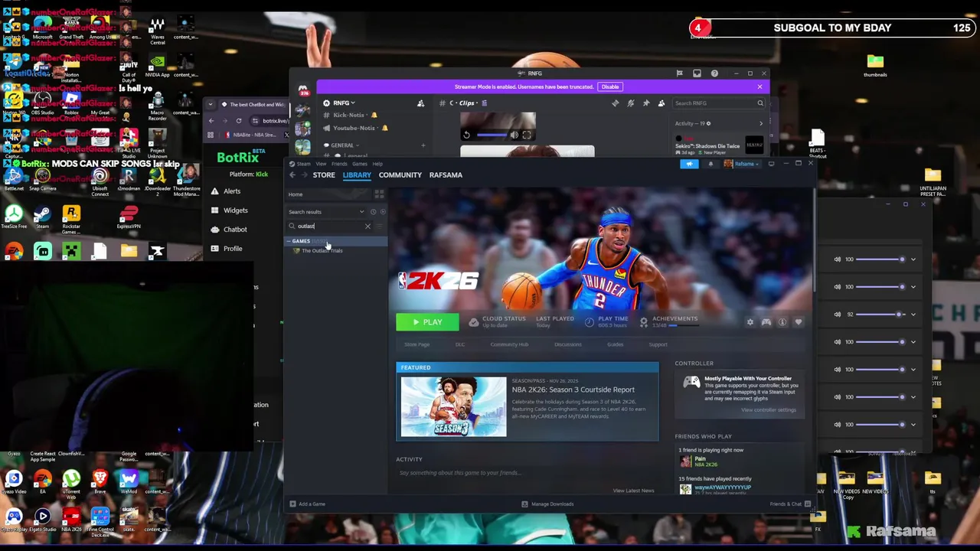
Task: Open Games menu in Steam
Action: pos(359,164)
